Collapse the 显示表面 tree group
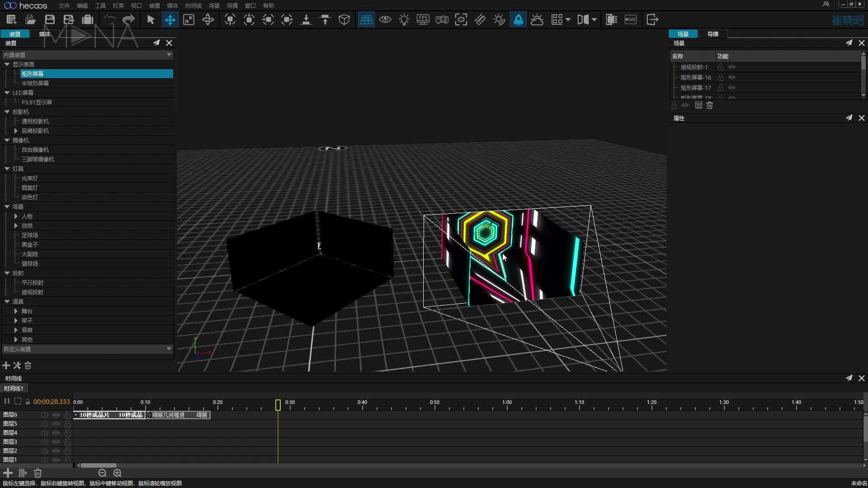This screenshot has height=488, width=868. pos(7,64)
